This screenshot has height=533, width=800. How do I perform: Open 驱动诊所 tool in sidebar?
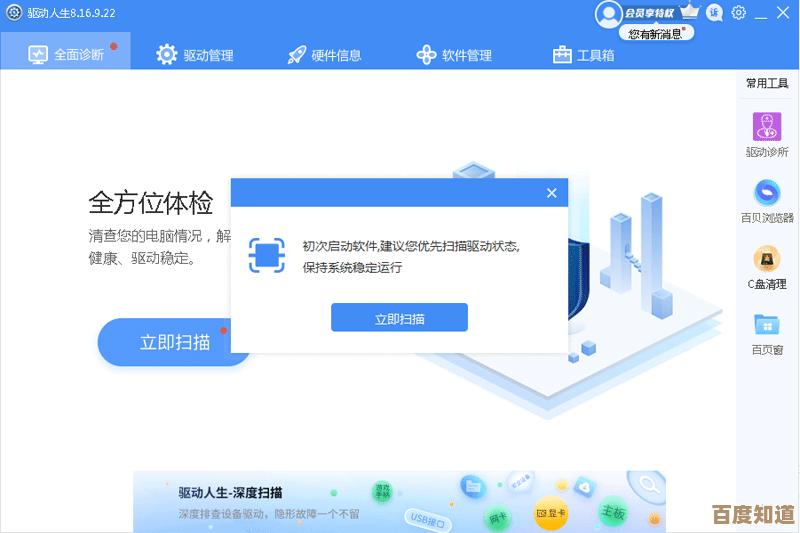[x=767, y=134]
